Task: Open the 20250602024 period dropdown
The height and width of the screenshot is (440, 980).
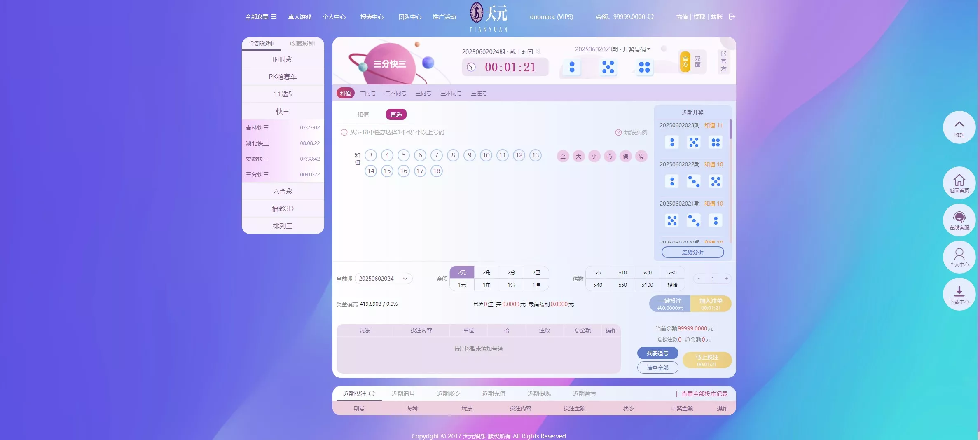Action: [383, 279]
